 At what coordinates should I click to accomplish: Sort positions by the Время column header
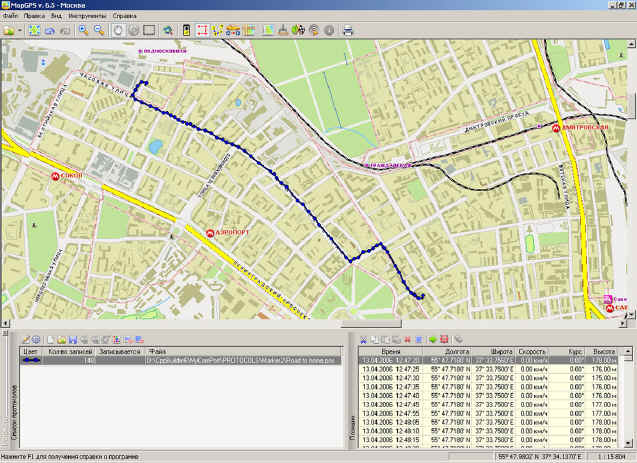[391, 352]
